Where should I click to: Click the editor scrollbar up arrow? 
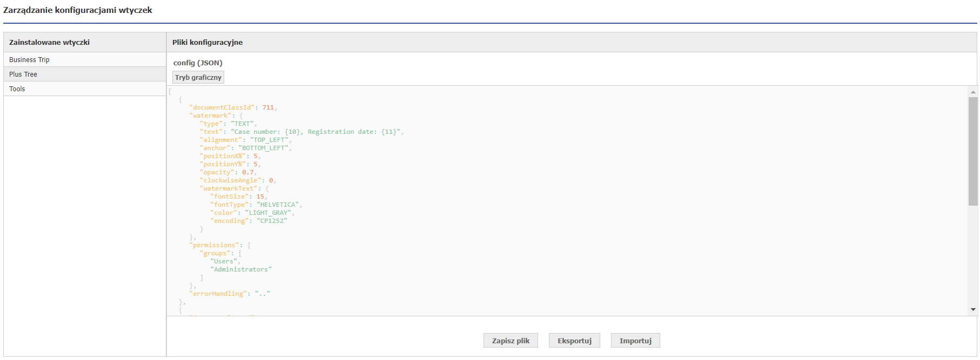[x=973, y=92]
